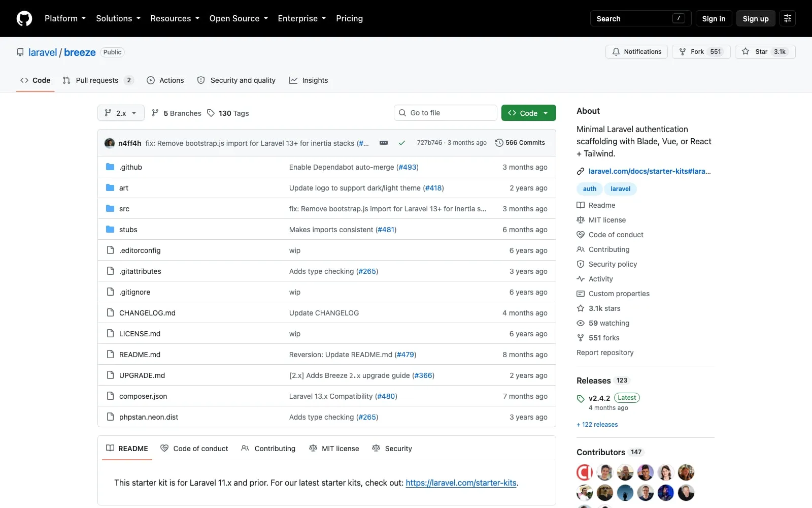
Task: Switch to the Pull requests tab
Action: coord(98,80)
